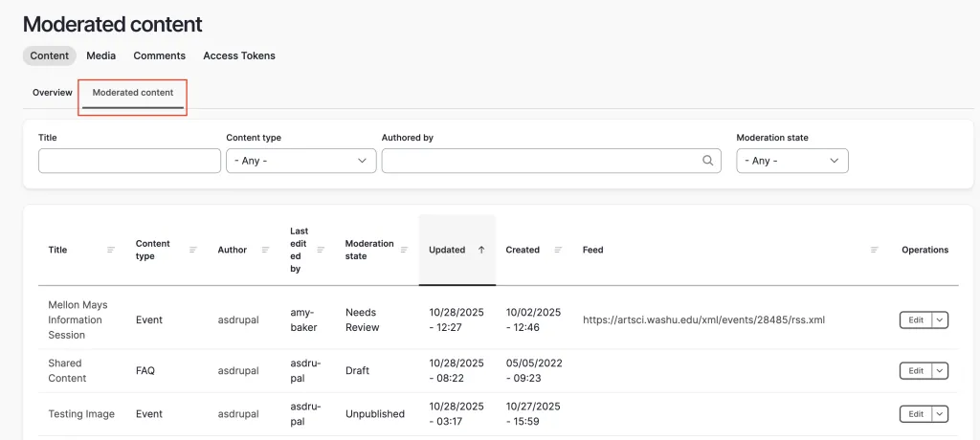This screenshot has width=980, height=440.
Task: Click the sort icon beside Created column
Action: 558,250
